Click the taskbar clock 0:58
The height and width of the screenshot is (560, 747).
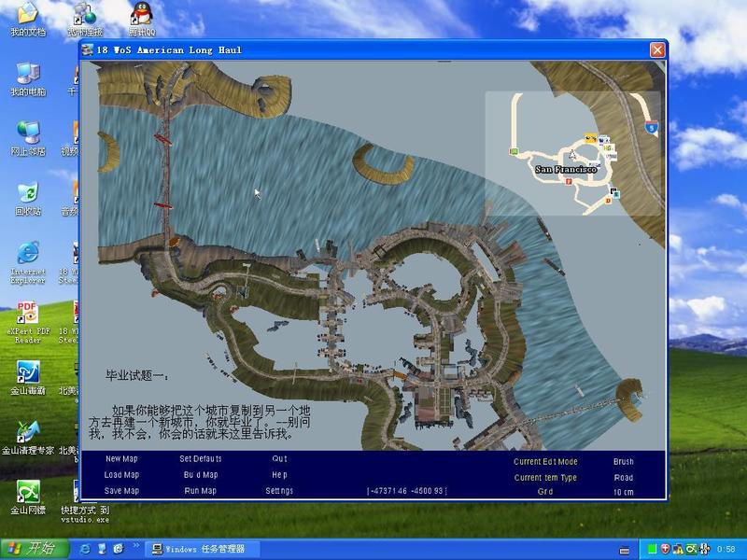click(x=726, y=550)
